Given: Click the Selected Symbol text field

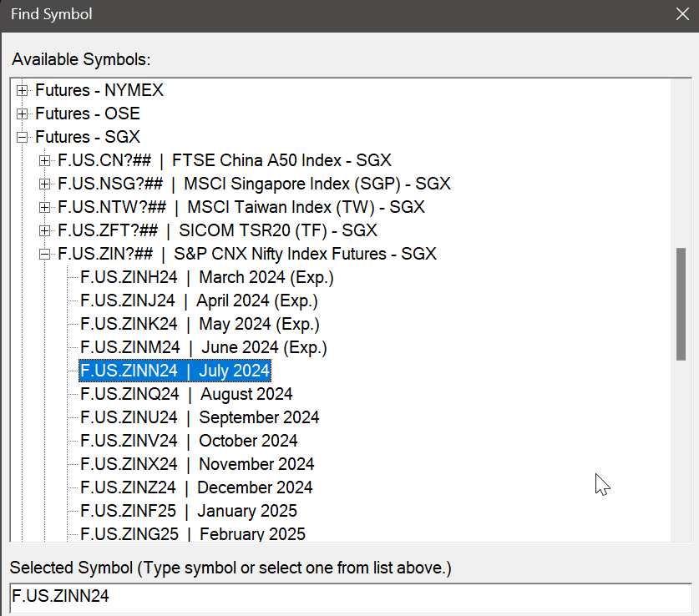Looking at the screenshot, I should click(x=349, y=597).
